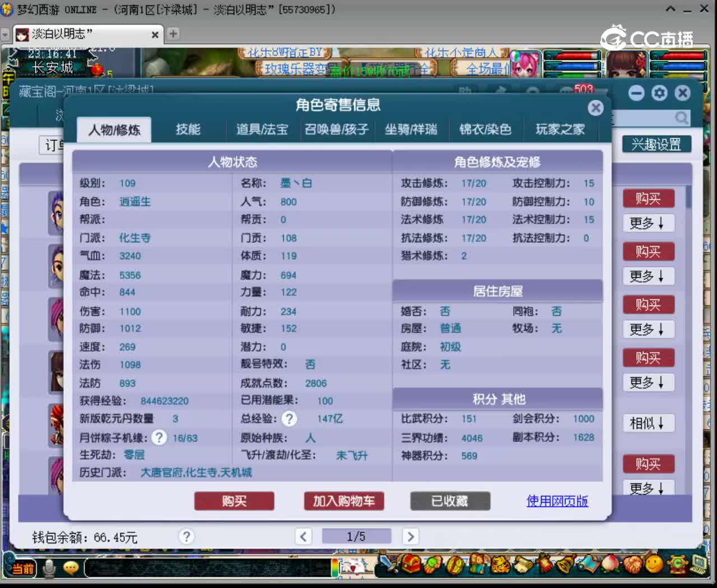Screen dimensions: 717x588
Task: Click the red health bar beside brown-haired avatar
Action: [678, 55]
